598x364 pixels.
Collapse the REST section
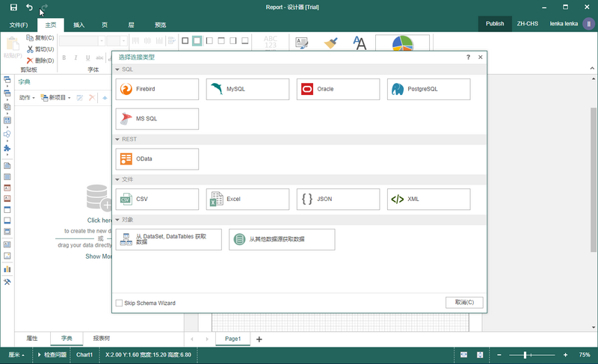tap(117, 139)
